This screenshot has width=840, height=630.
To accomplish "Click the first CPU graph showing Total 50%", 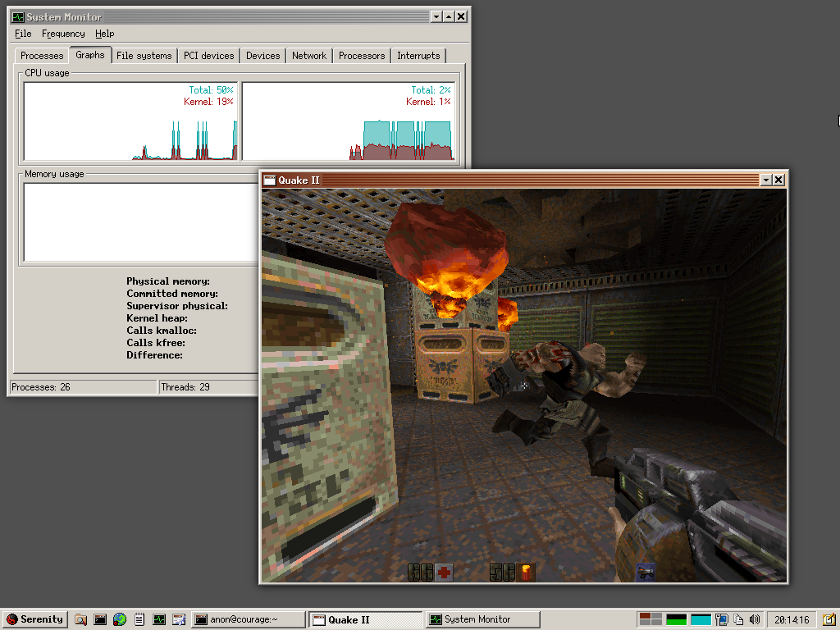I will click(130, 121).
